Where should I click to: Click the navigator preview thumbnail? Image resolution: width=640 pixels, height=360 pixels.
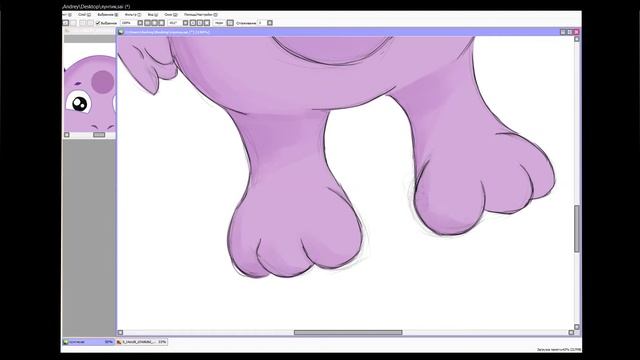90,87
